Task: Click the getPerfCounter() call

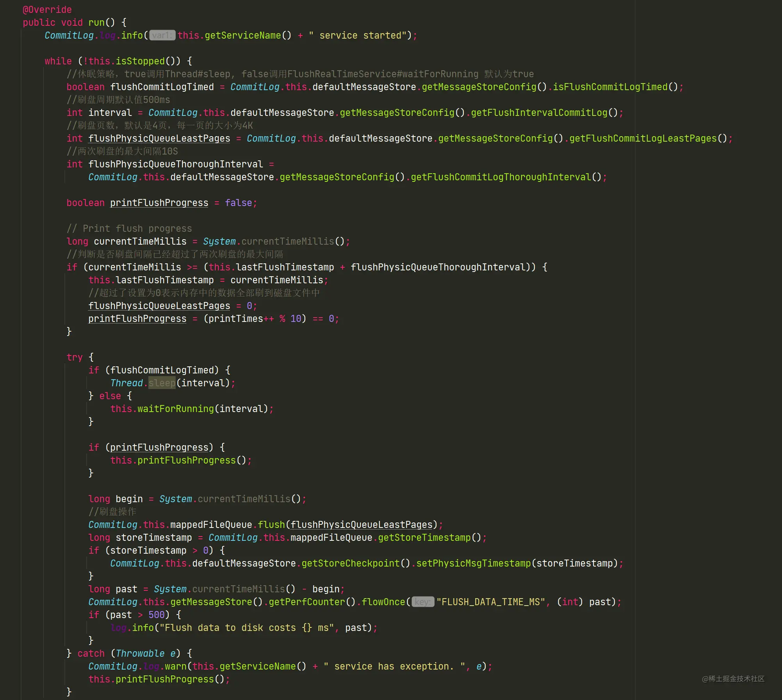Action: point(312,602)
